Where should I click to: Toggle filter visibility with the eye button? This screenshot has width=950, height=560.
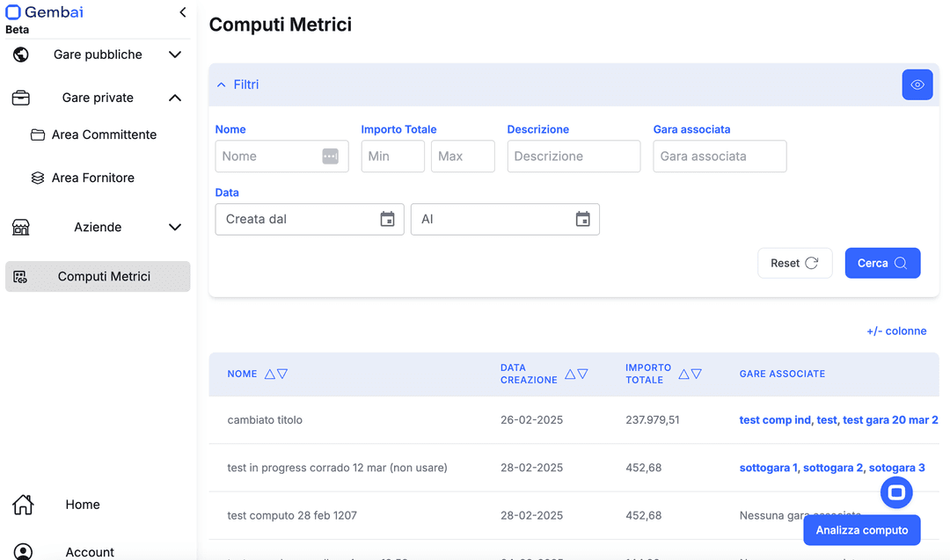(917, 85)
